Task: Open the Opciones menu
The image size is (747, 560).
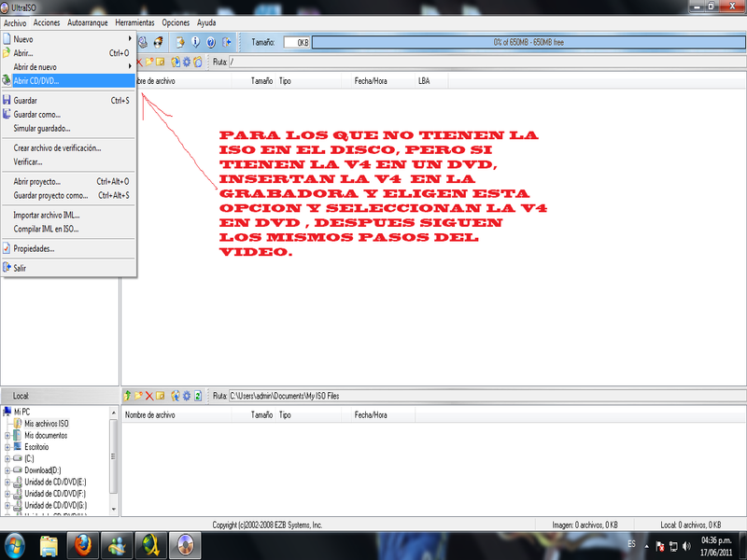Action: click(176, 22)
